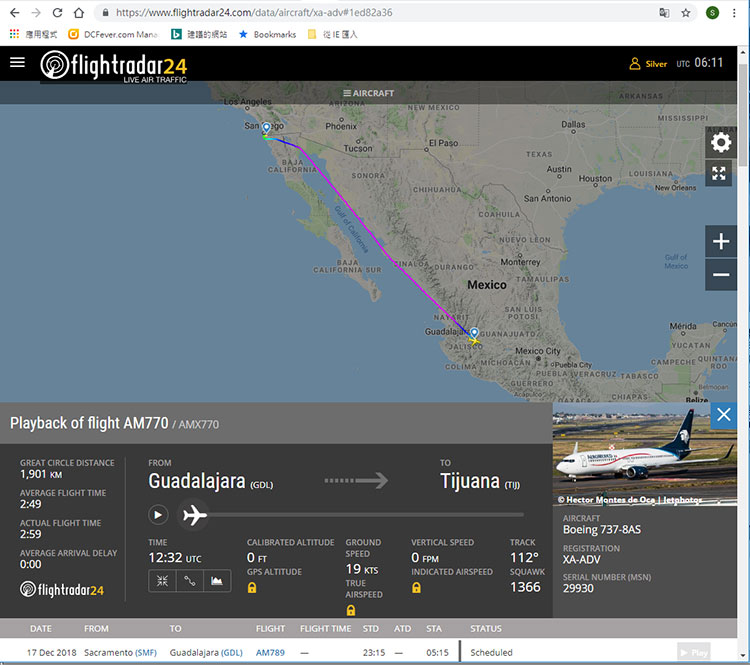
Task: Click the Tijuana (TIJ) destination label
Action: 480,481
